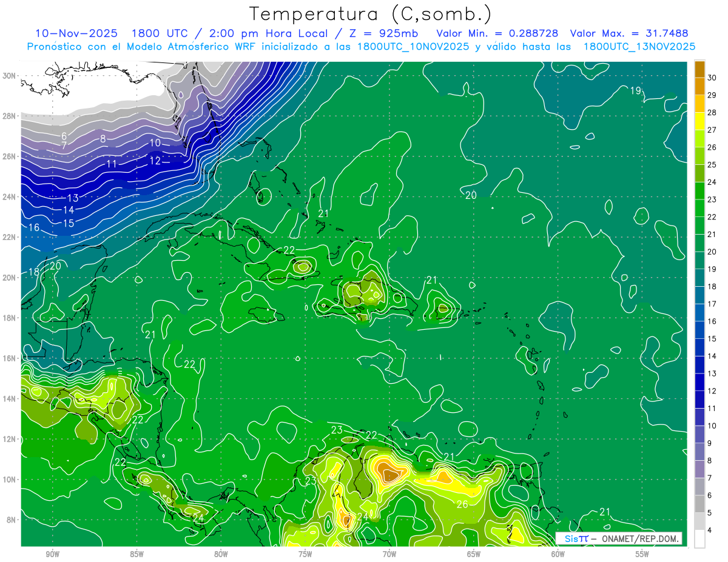Screen dimensions: 728x562
Task: Click the 24N latitude axis label
Action: click(10, 197)
